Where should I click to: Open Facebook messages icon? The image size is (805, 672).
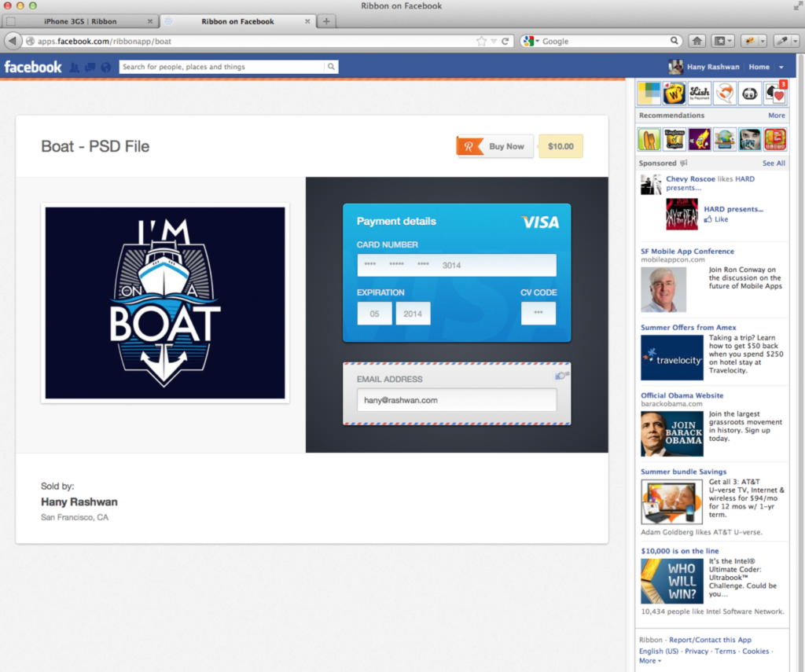point(90,68)
